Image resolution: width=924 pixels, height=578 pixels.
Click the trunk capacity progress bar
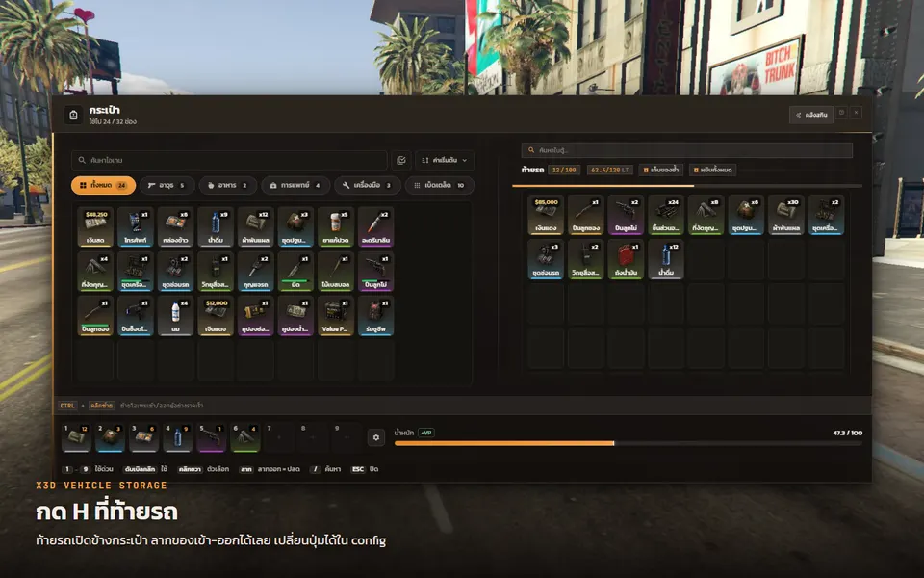coord(687,186)
